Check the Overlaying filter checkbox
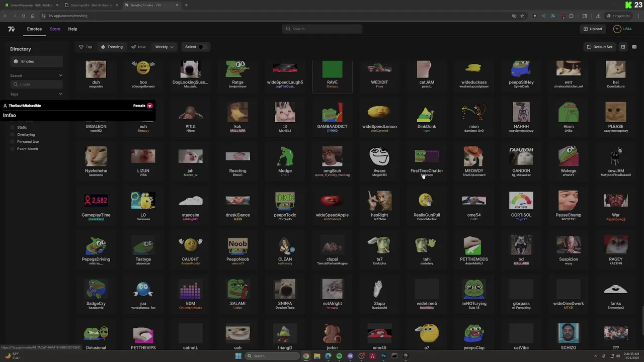 (x=13, y=134)
